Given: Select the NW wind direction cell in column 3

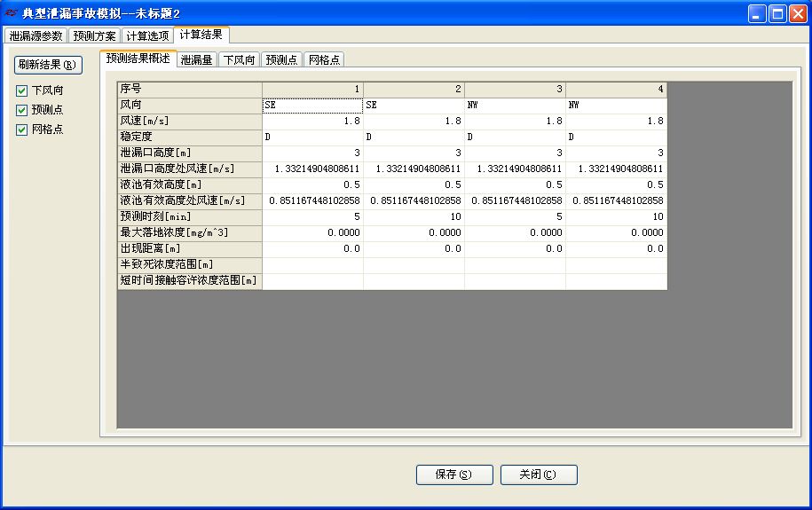Looking at the screenshot, I should (515, 106).
